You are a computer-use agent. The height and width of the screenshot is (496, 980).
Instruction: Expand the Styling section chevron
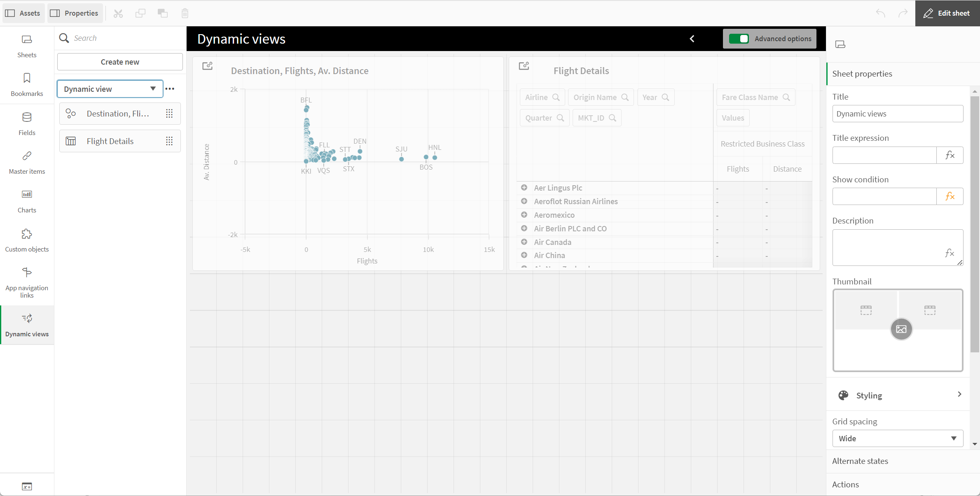coord(960,395)
